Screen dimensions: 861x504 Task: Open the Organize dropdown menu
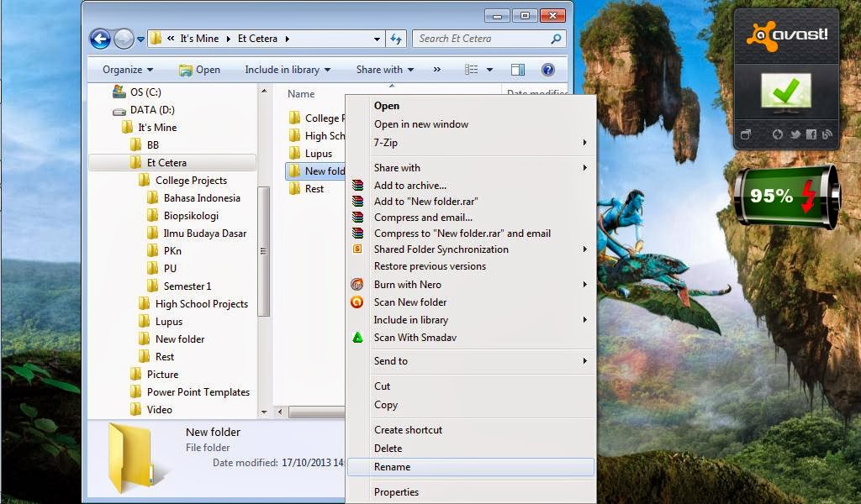click(128, 70)
